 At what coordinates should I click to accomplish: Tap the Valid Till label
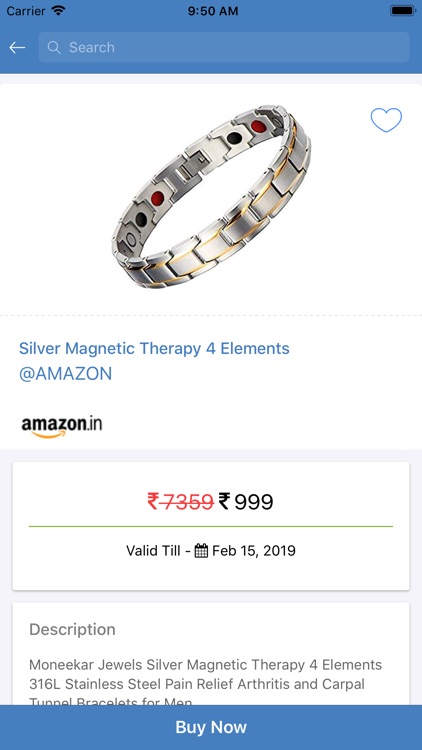153,551
